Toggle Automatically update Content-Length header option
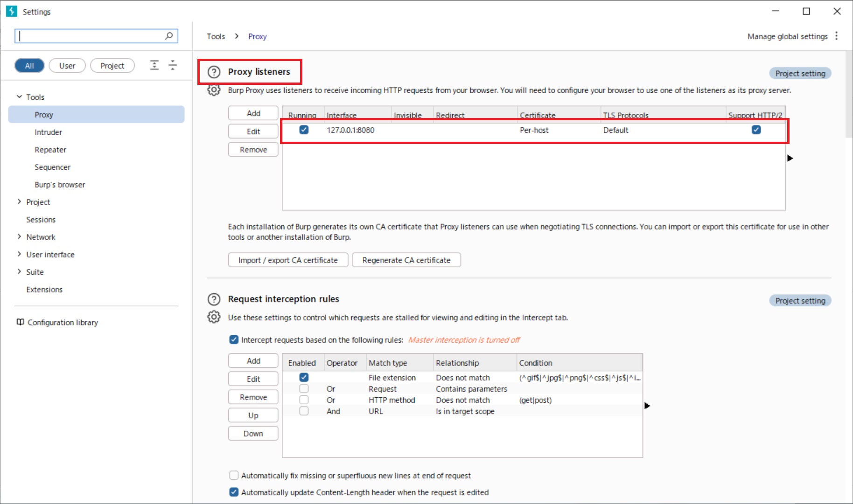 coord(234,492)
